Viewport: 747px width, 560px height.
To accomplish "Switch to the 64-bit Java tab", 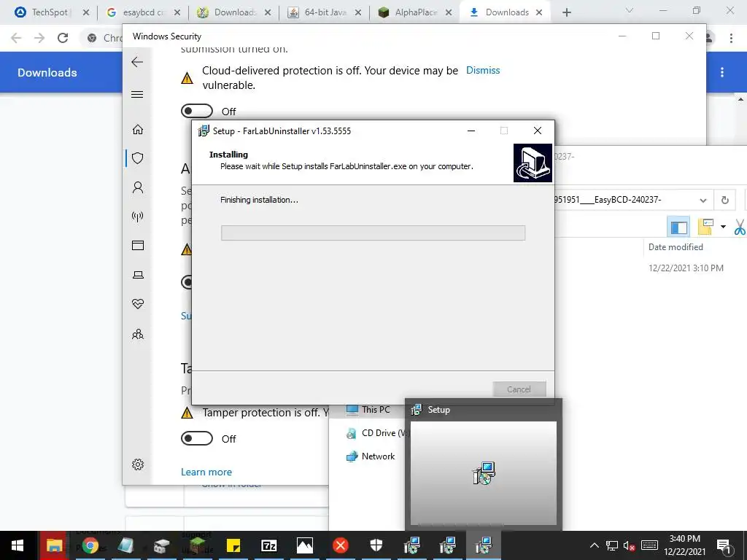I will click(x=323, y=12).
